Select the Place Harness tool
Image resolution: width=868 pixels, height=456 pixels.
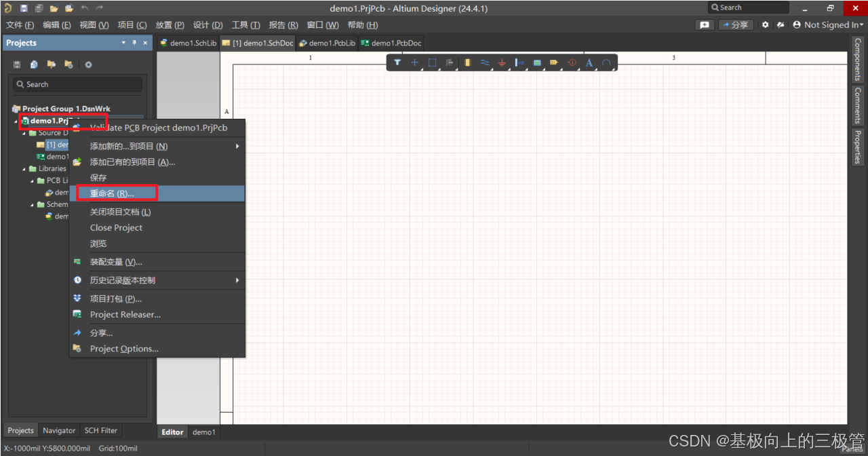(x=519, y=62)
